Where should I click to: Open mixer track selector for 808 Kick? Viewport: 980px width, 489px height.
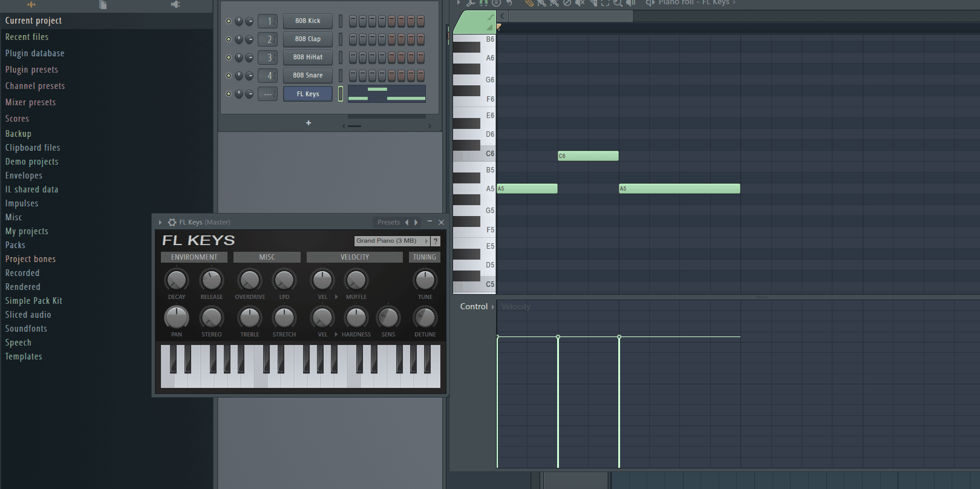point(267,21)
